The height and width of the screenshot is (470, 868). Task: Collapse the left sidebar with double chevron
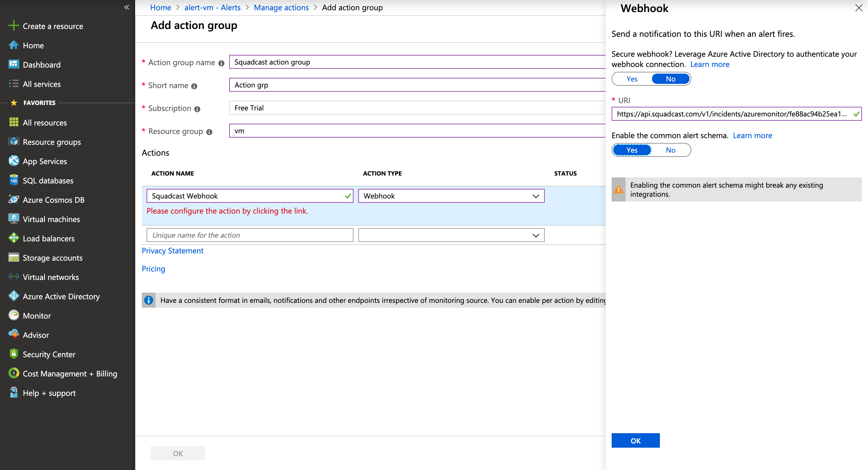click(126, 7)
